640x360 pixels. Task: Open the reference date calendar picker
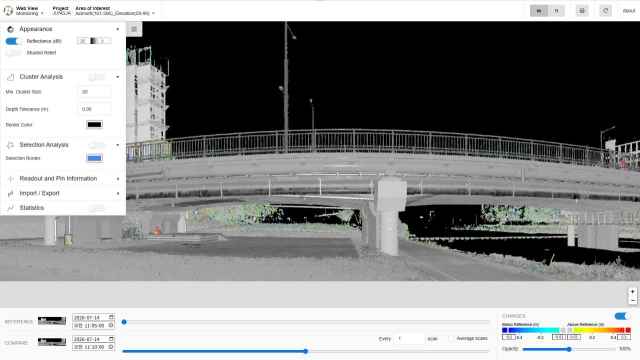111,317
